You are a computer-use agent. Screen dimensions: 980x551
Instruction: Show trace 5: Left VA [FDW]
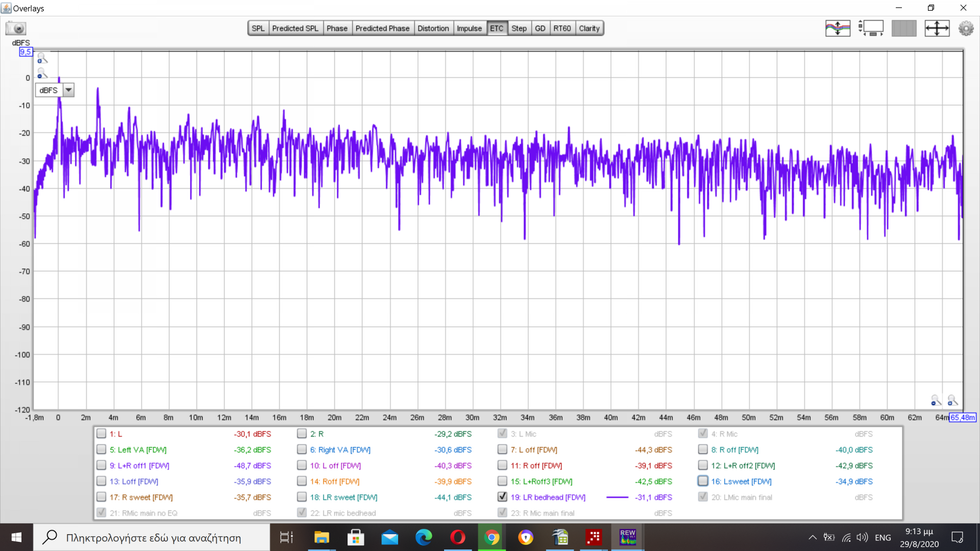[x=101, y=449]
